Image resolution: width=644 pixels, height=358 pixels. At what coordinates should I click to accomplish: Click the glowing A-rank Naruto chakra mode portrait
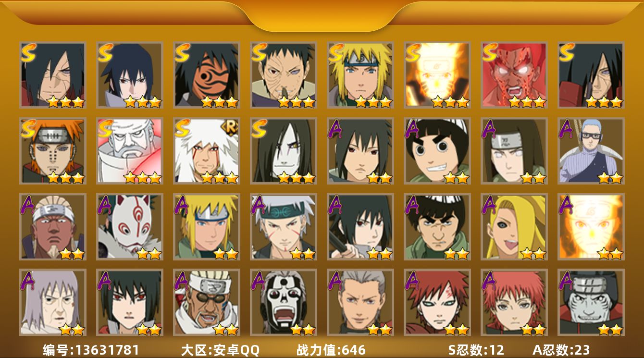click(591, 226)
